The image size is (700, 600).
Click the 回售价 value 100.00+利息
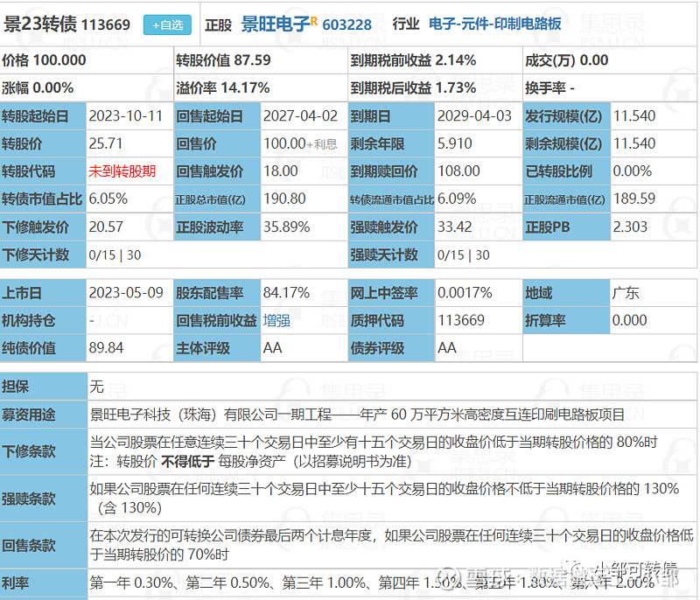(x=300, y=143)
